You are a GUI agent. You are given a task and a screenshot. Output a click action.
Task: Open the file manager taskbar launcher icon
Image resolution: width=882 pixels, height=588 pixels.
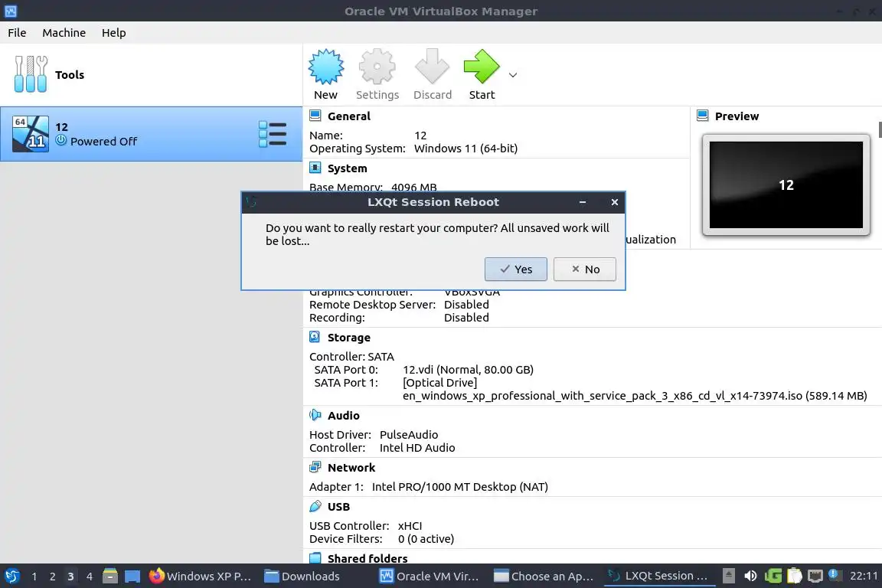(x=110, y=577)
